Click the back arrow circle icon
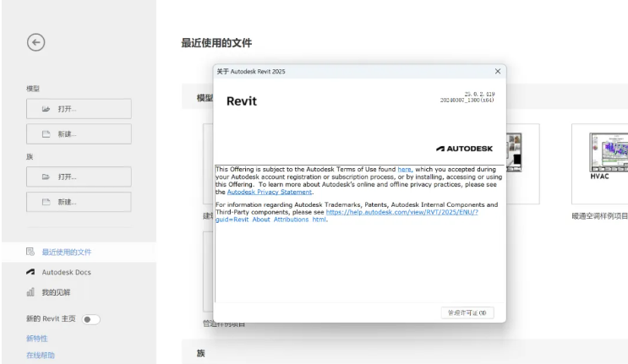628x364 pixels. point(35,43)
